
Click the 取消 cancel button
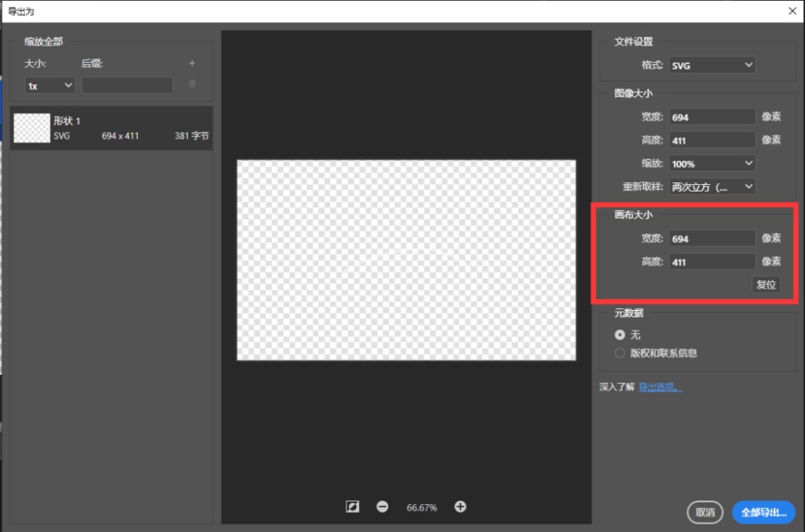pyautogui.click(x=705, y=512)
